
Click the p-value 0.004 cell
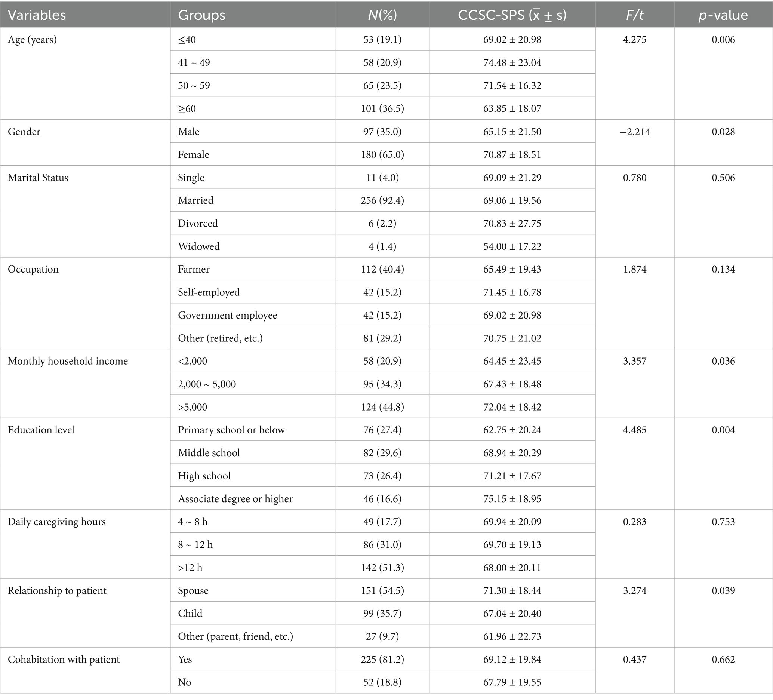point(723,430)
